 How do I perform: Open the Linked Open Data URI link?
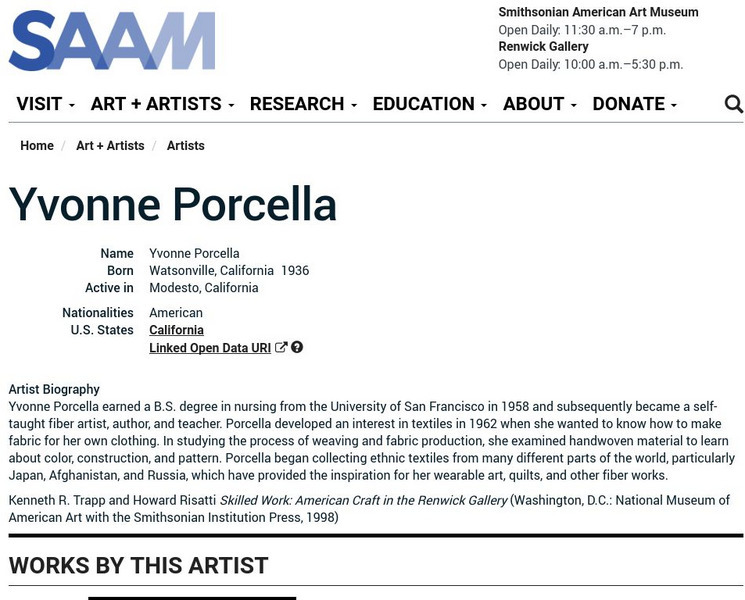210,348
